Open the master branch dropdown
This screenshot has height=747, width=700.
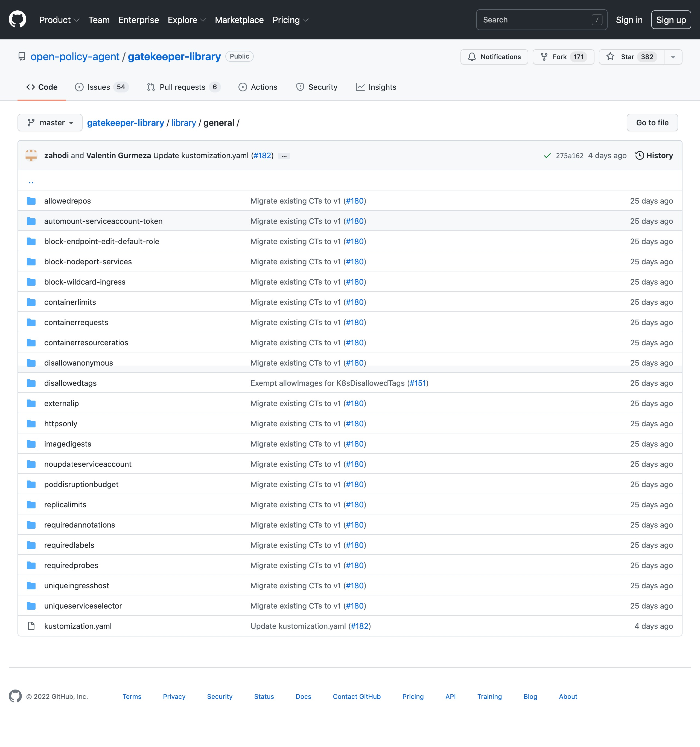50,123
